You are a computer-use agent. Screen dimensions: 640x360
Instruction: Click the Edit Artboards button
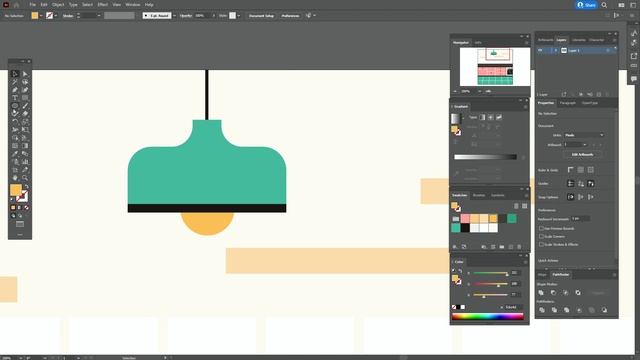pos(582,155)
